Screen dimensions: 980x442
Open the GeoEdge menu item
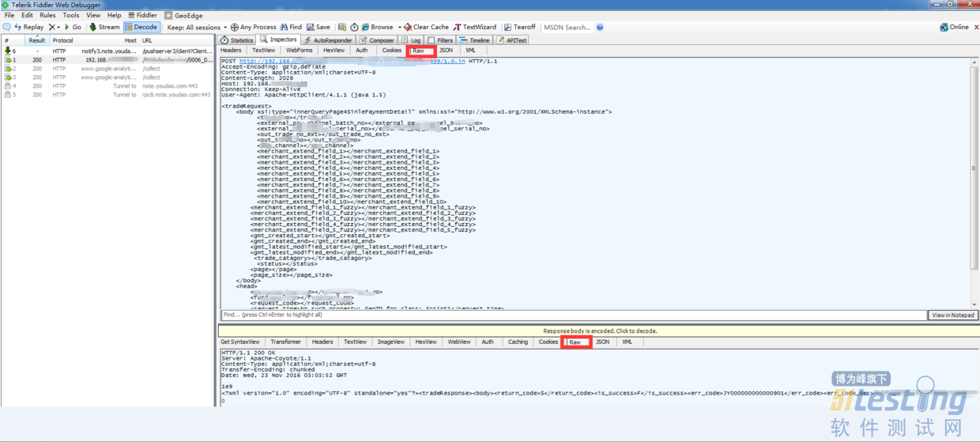click(x=183, y=15)
